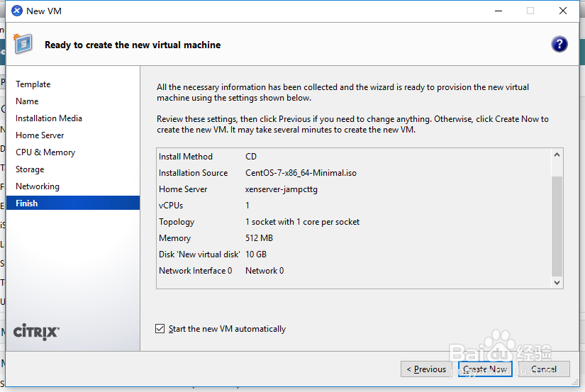Image resolution: width=585 pixels, height=392 pixels.
Task: Select the xenserver-jampcttg home server value
Action: click(282, 189)
